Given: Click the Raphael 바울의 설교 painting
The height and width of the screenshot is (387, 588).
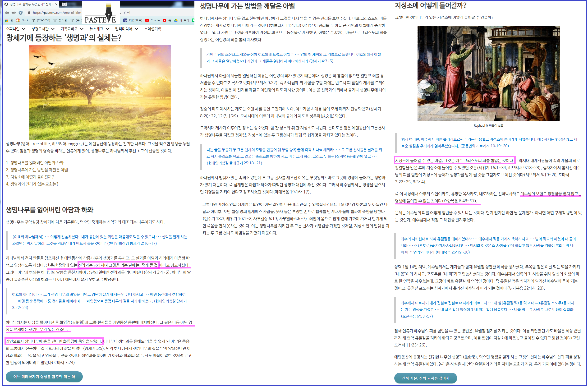Looking at the screenshot, I should tap(489, 74).
